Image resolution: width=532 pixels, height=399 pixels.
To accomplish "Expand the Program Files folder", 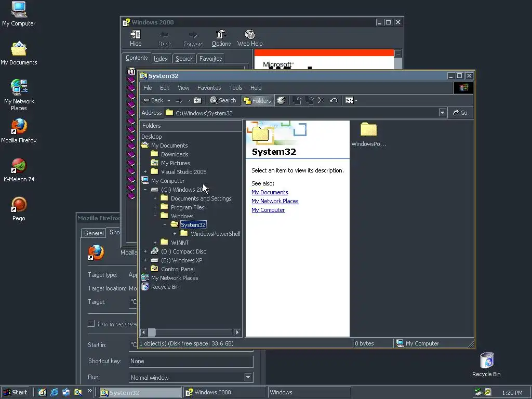I will 155,207.
